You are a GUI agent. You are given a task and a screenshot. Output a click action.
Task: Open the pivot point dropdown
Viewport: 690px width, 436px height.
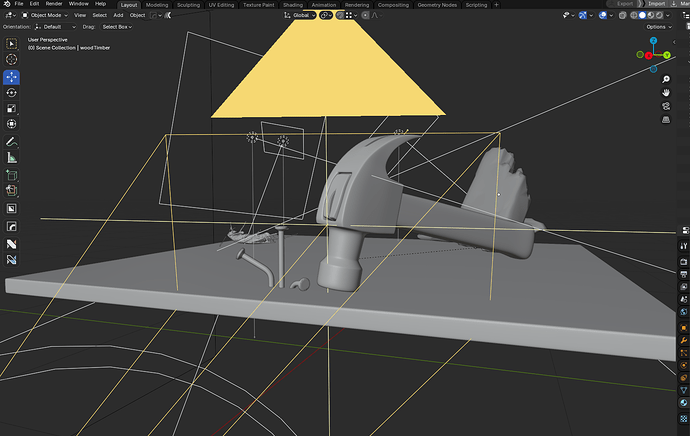click(326, 15)
